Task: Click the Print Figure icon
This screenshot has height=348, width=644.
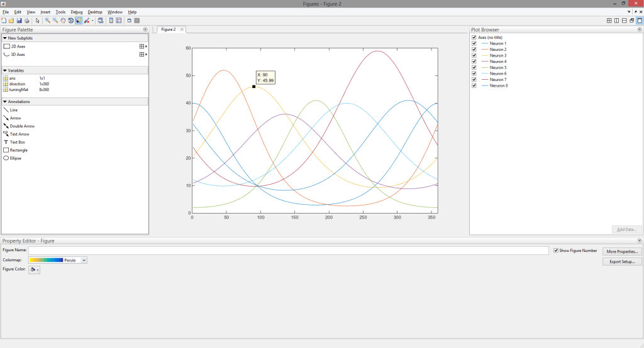Action: [26, 21]
